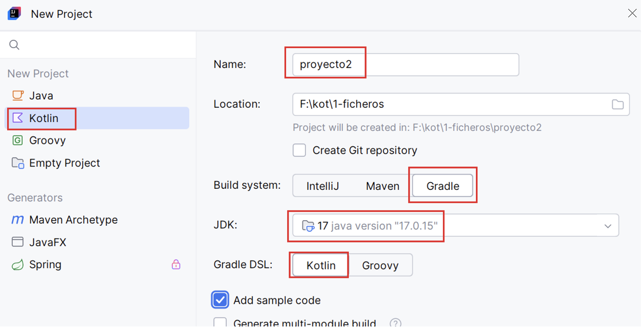Tick Generate multi-module build checkbox
644x329 pixels.
click(x=220, y=323)
